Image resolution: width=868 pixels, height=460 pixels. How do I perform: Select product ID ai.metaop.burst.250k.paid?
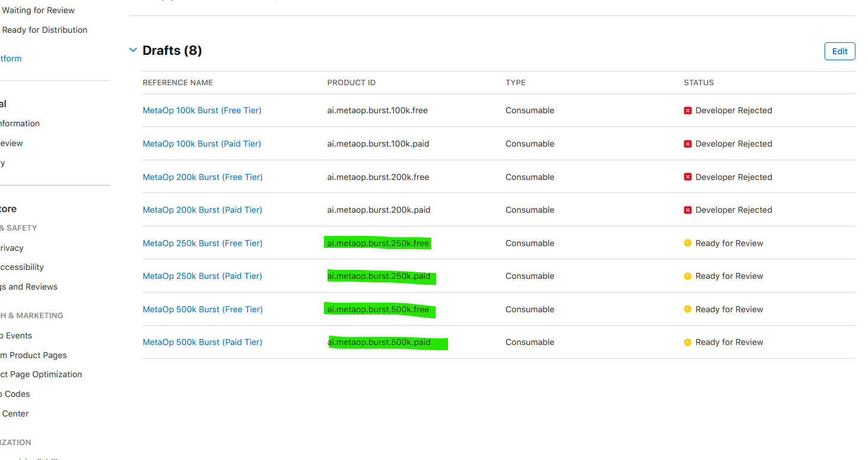(x=378, y=276)
